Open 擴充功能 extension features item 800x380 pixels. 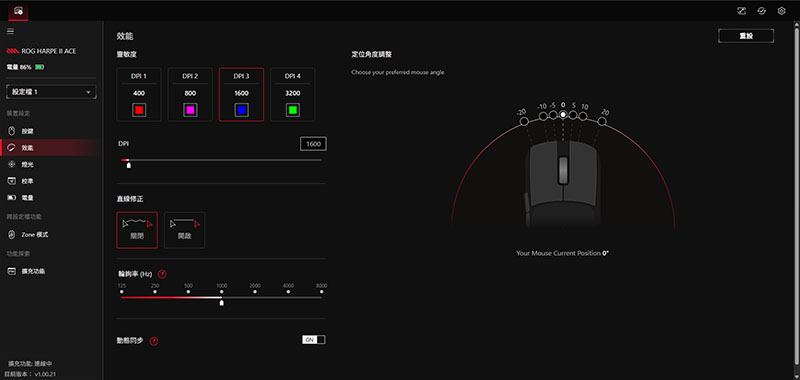pyautogui.click(x=33, y=271)
